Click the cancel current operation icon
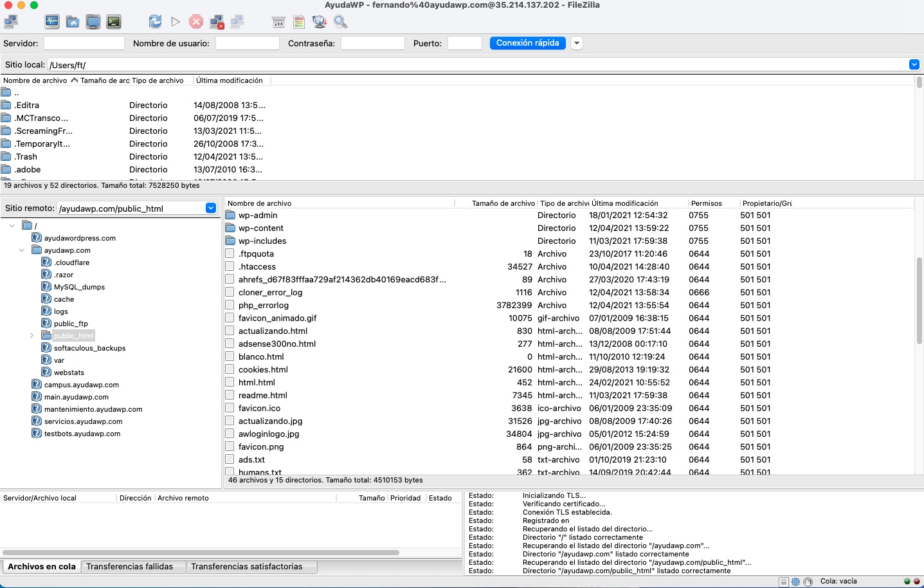 [195, 21]
